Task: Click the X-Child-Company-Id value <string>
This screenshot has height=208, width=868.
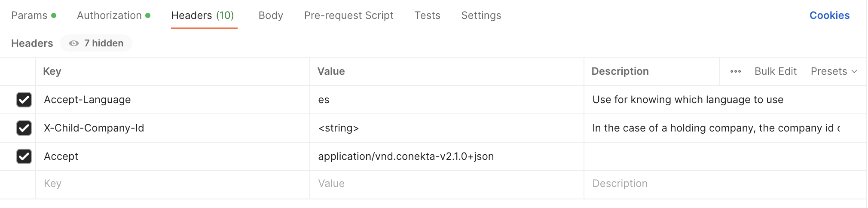Action: [339, 128]
